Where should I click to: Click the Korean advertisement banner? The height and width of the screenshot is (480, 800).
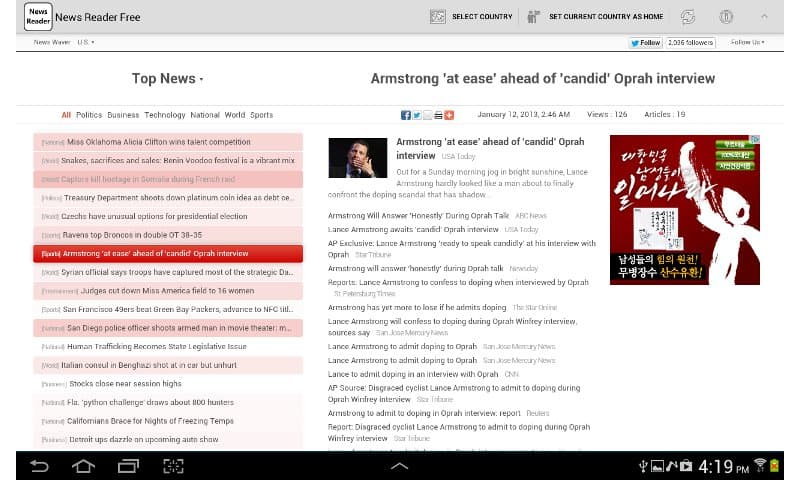click(x=685, y=210)
